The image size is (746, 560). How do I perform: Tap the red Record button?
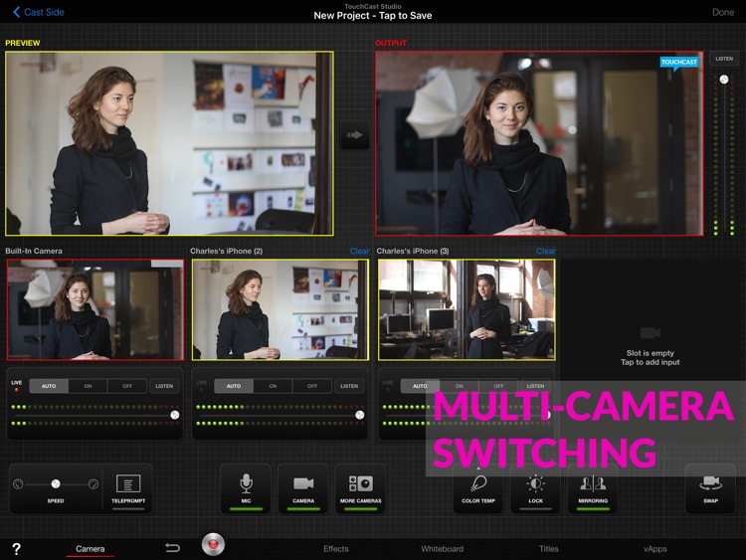pos(213,544)
